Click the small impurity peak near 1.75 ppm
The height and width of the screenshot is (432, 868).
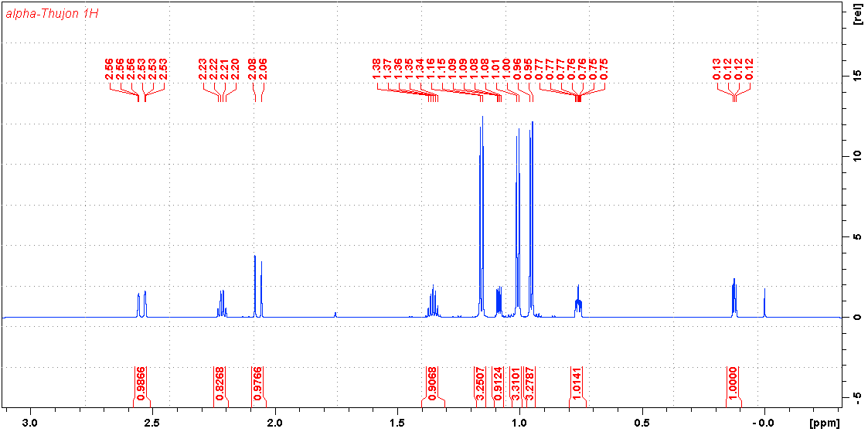pos(335,314)
